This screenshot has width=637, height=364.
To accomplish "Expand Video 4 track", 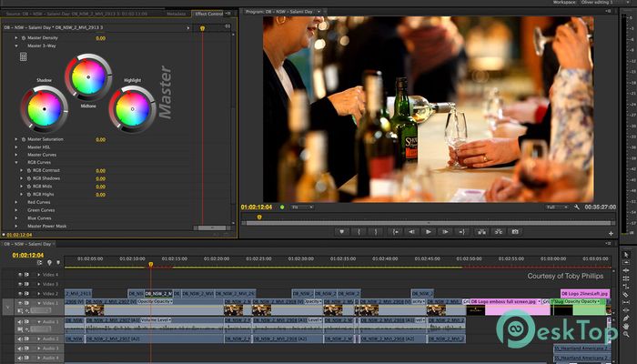I will point(39,275).
